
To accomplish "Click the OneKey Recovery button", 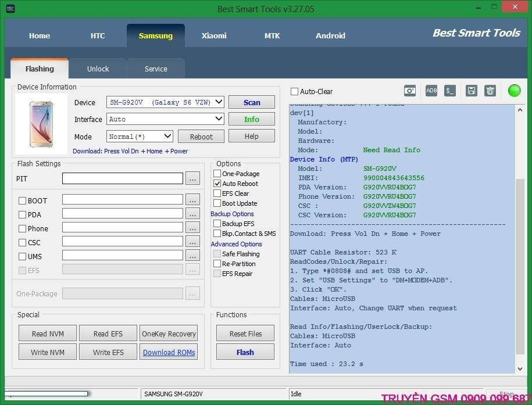I will tap(169, 334).
